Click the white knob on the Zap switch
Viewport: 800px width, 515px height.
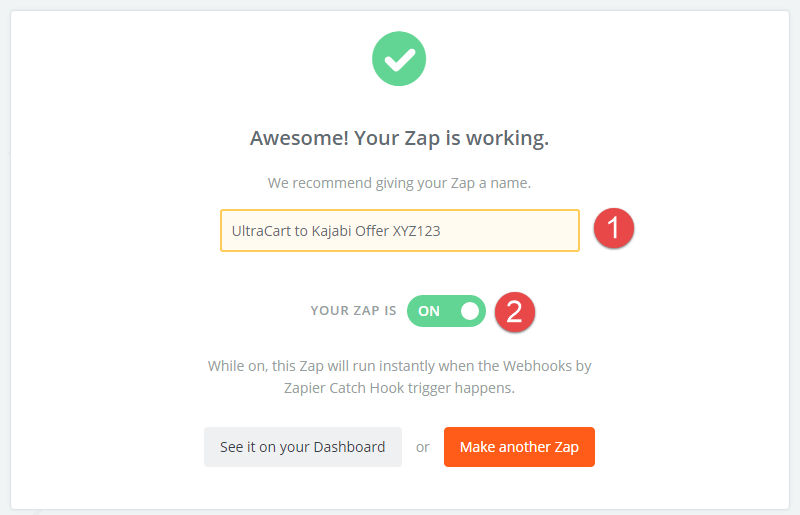coord(470,311)
